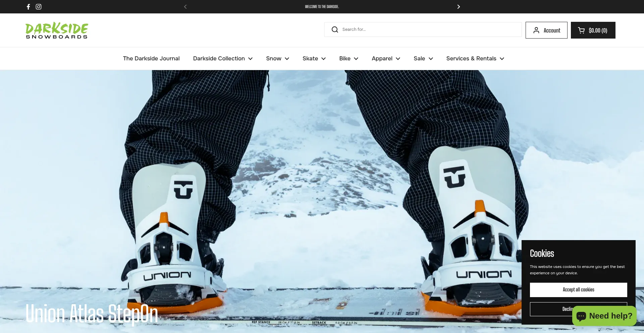The image size is (644, 333).
Task: Click the search magnifier icon
Action: [335, 30]
